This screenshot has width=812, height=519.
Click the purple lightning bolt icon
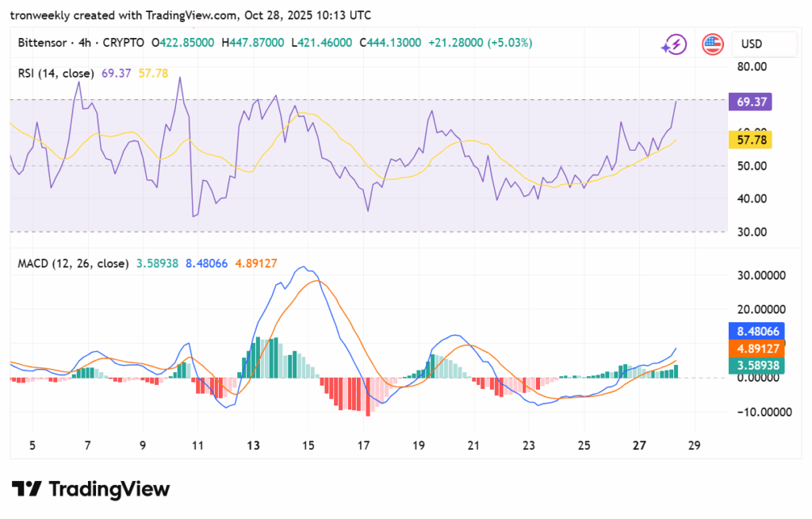point(674,44)
